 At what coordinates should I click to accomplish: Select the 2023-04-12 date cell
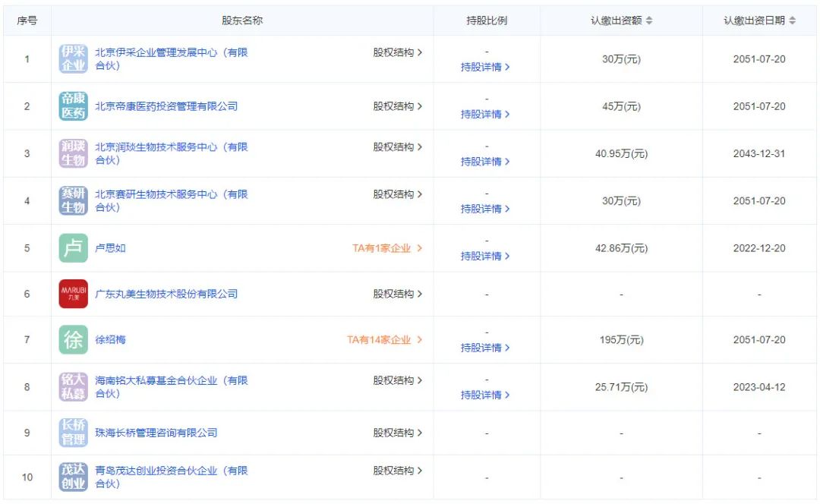point(759,387)
